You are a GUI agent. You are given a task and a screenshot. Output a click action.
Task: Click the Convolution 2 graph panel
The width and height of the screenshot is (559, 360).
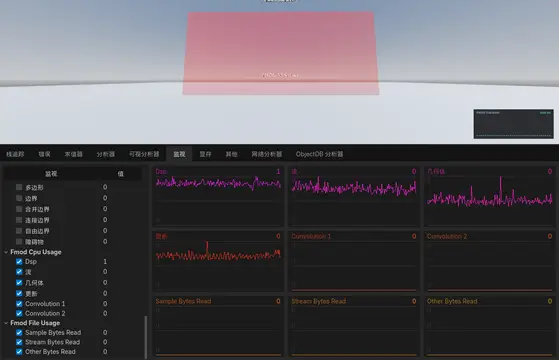coord(489,262)
